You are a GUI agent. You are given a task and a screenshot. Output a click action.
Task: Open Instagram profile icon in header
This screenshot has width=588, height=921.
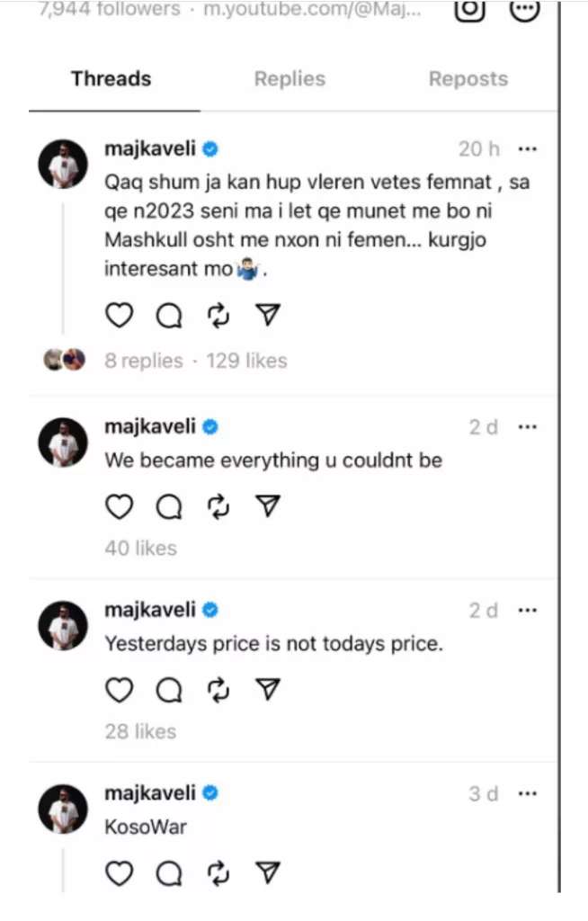(x=470, y=10)
